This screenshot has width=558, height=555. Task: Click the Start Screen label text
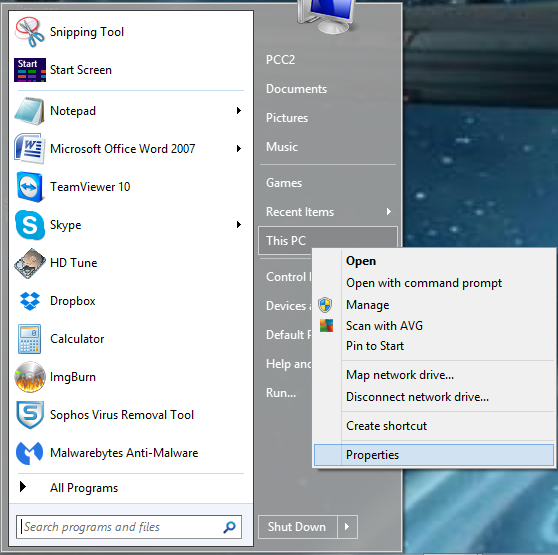[x=81, y=70]
